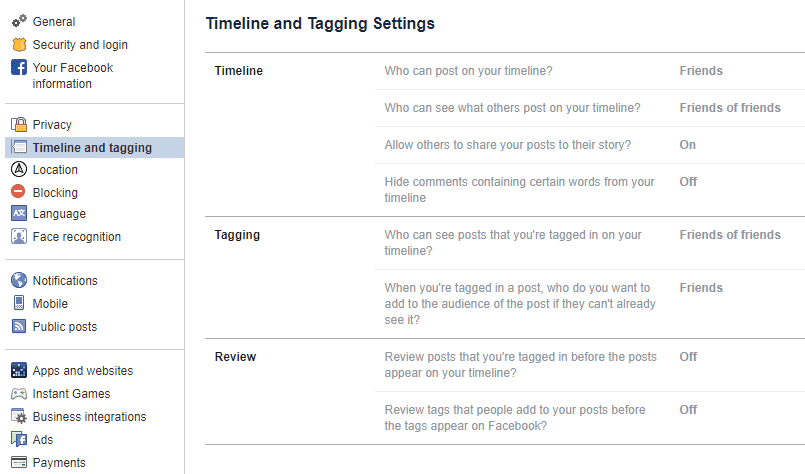This screenshot has width=805, height=474.
Task: Click the General gears icon
Action: 18,21
